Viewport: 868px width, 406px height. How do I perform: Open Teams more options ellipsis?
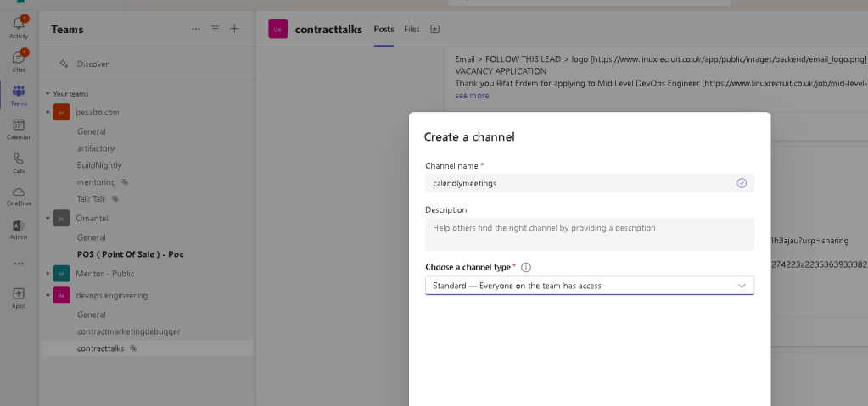pyautogui.click(x=196, y=29)
